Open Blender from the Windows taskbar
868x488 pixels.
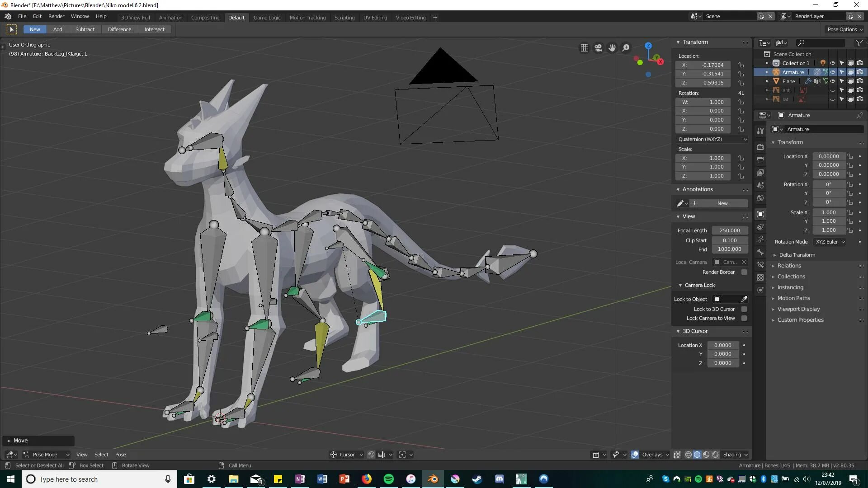click(433, 479)
